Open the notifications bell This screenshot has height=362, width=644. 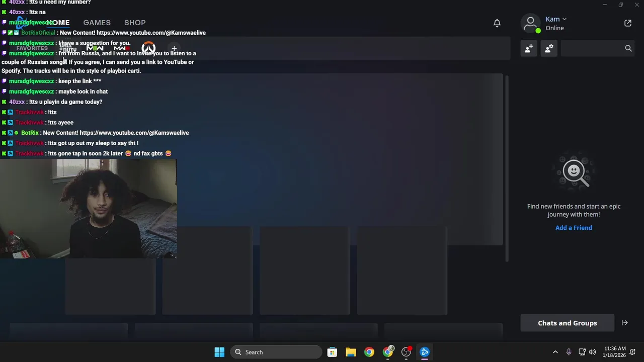tap(497, 23)
